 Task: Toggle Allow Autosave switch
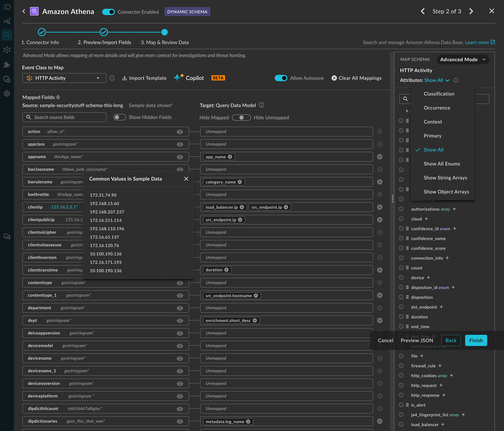281,78
